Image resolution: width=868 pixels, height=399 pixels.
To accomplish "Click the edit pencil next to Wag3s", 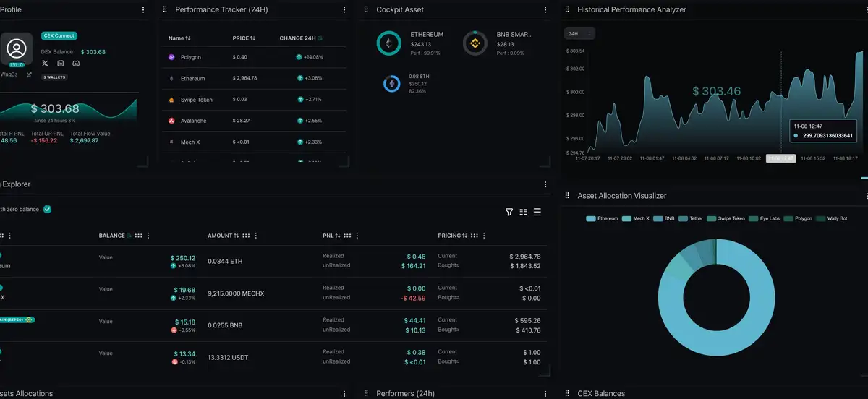I will coord(29,74).
